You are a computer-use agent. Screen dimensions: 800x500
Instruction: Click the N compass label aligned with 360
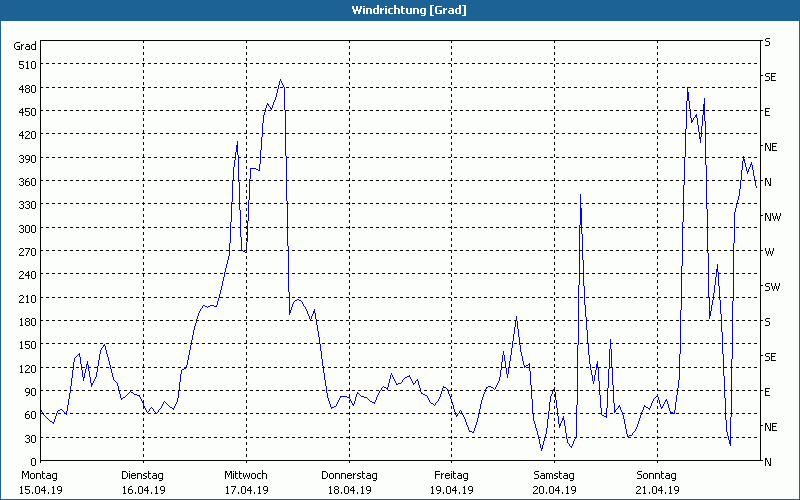pos(768,182)
